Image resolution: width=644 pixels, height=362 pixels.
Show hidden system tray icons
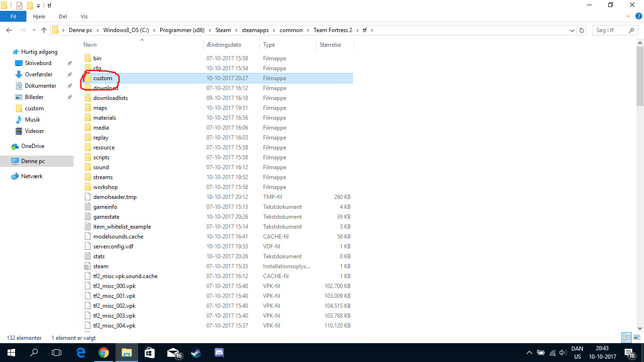point(529,353)
